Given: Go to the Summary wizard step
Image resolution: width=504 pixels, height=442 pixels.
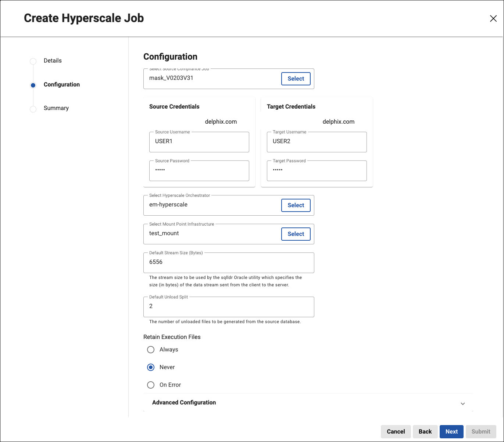Looking at the screenshot, I should (56, 108).
